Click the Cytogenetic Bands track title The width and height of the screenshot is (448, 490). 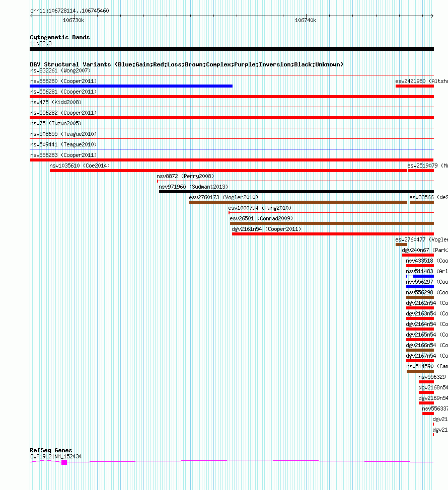[x=60, y=37]
